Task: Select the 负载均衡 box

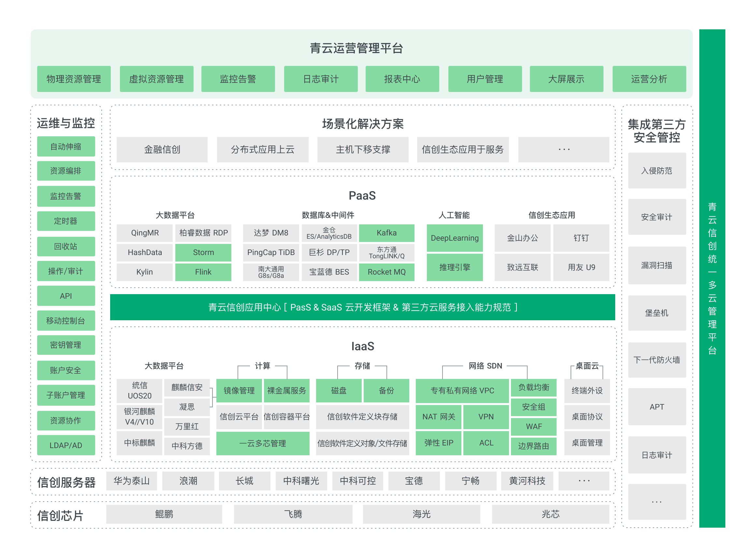Action: click(534, 387)
